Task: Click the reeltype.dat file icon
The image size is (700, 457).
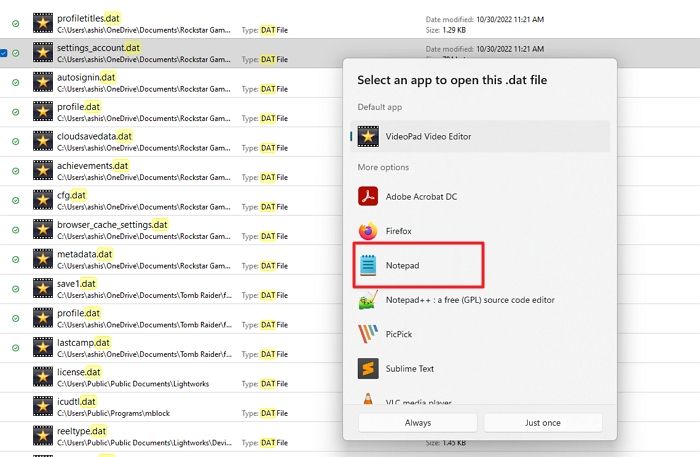Action: (43, 435)
